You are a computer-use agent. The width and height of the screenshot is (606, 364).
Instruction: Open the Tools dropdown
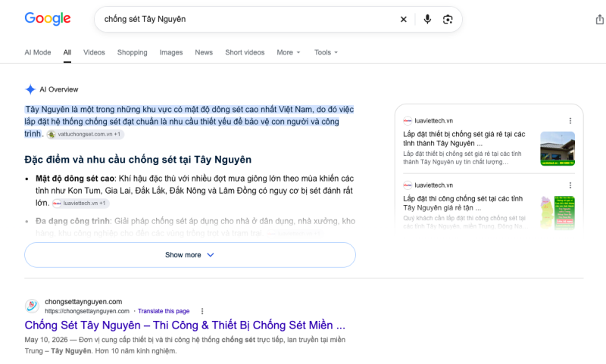click(x=326, y=52)
